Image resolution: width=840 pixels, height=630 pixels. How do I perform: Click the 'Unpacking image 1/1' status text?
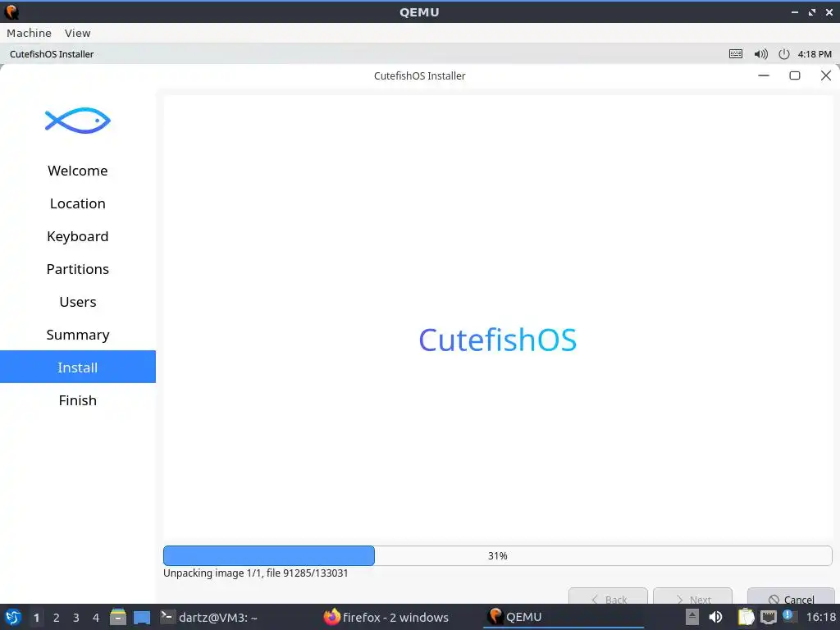pyautogui.click(x=256, y=573)
